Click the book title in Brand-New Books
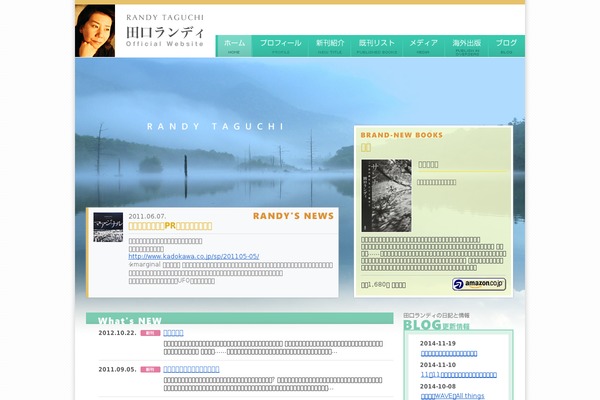Viewport: 600px width, 400px height. click(428, 165)
